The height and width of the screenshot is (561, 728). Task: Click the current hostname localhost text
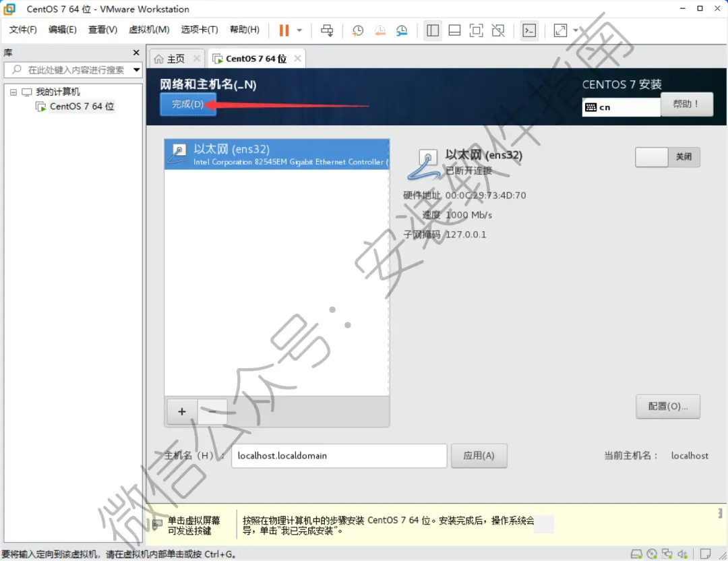click(690, 456)
